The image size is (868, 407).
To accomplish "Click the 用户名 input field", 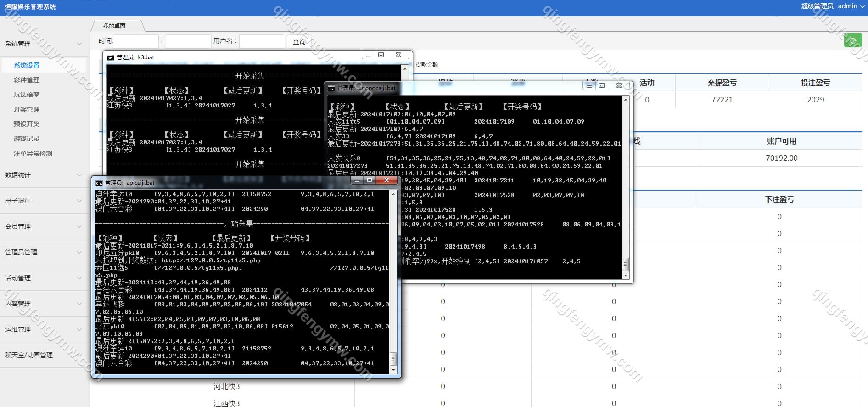I will click(x=262, y=41).
